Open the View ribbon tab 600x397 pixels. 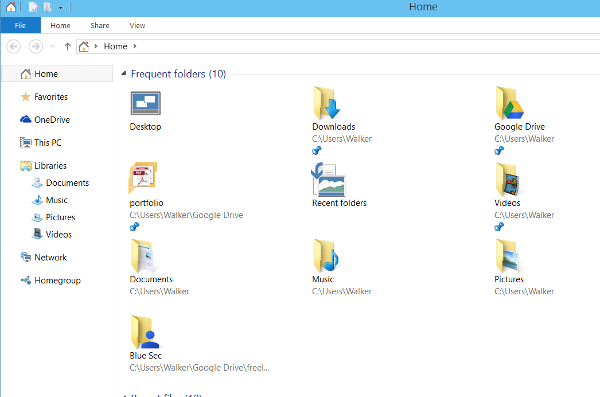coord(137,25)
